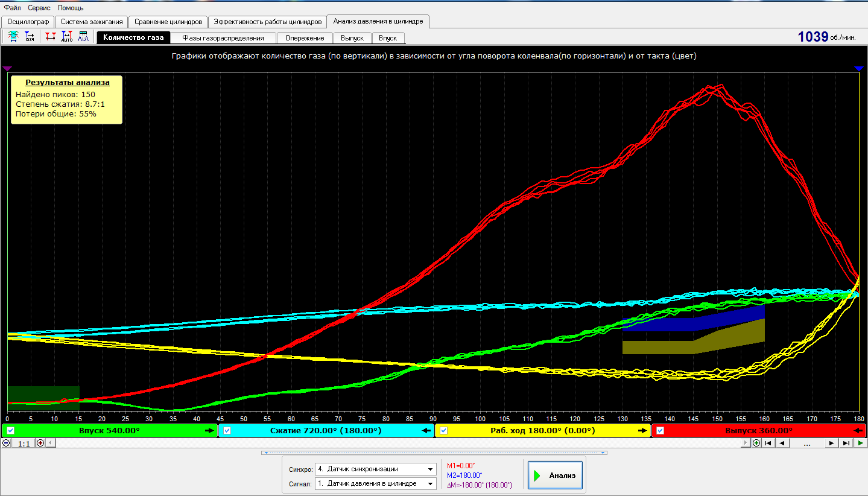868x496 pixels.
Task: Zoom out with minus magnifier button
Action: 6,443
